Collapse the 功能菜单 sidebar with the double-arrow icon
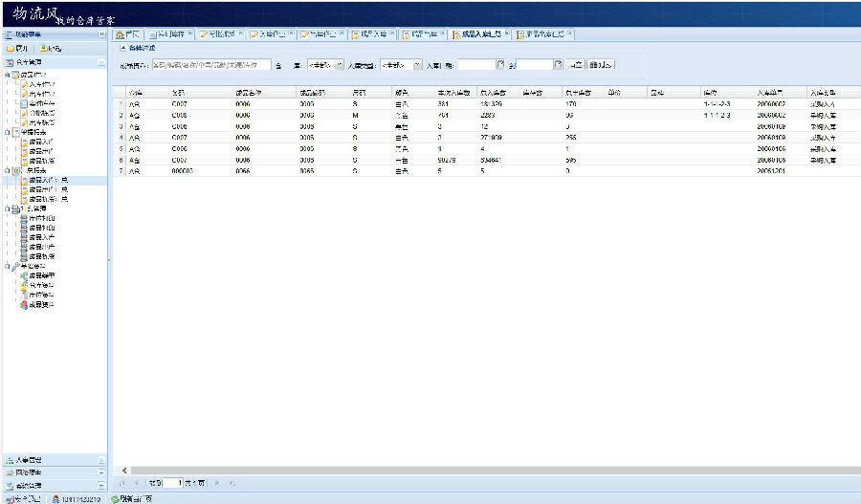861x504 pixels. (101, 34)
